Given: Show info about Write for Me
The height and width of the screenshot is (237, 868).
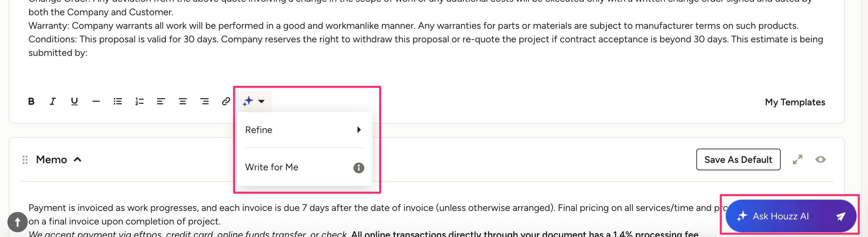Looking at the screenshot, I should click(x=359, y=168).
